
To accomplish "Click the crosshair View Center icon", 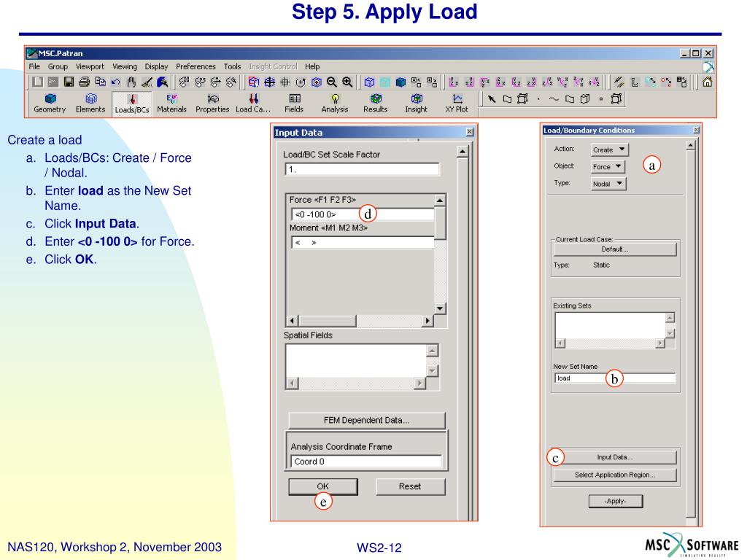I will pos(285,82).
